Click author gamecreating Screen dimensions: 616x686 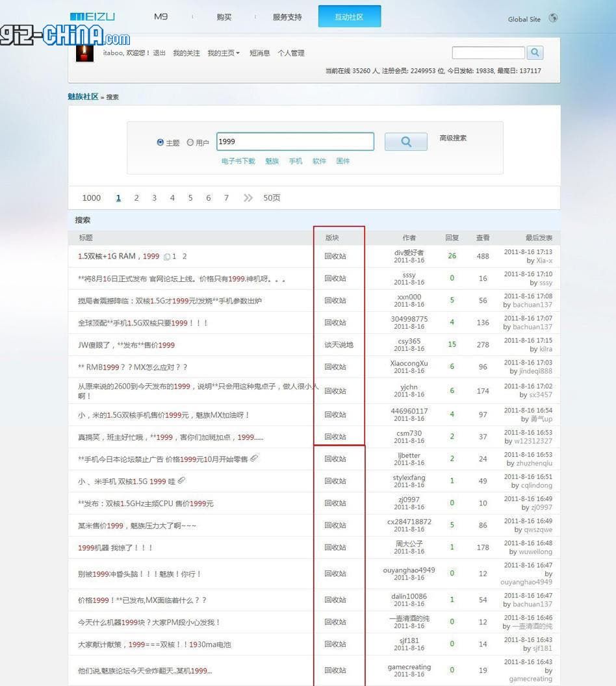(x=409, y=667)
